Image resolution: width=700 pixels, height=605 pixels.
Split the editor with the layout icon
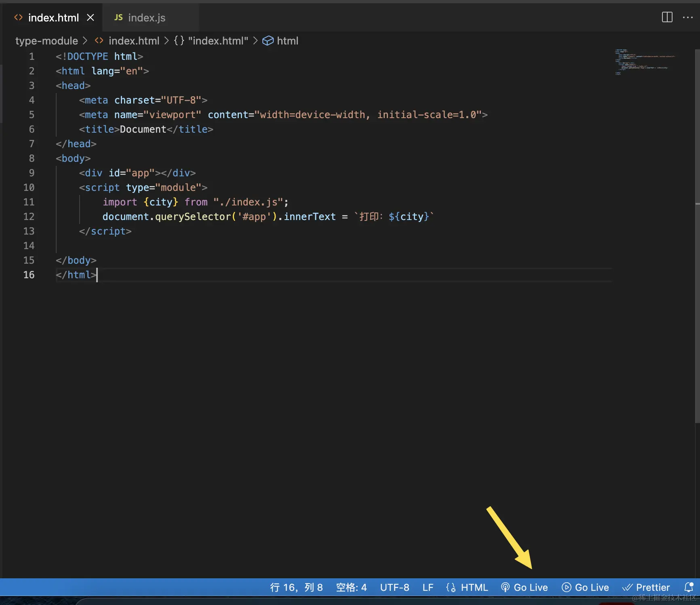667,17
